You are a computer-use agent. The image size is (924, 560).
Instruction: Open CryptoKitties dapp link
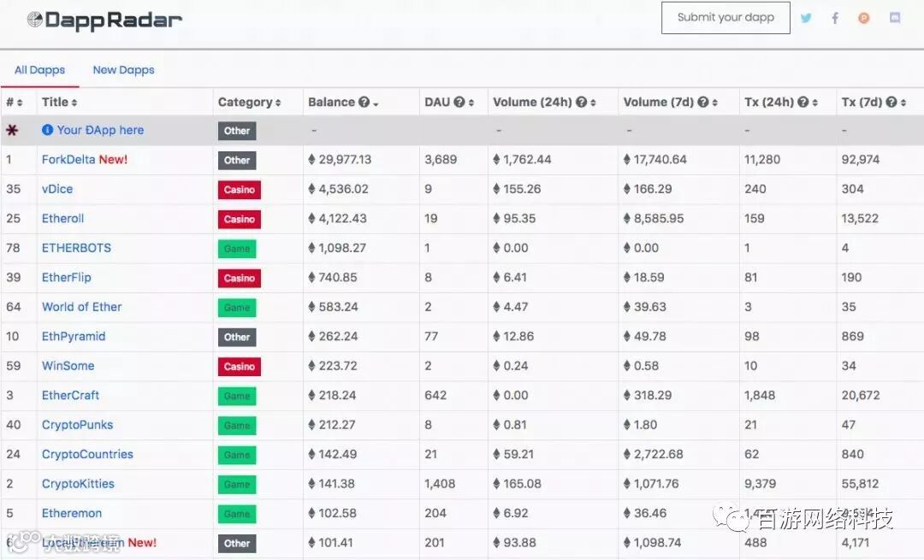point(78,483)
